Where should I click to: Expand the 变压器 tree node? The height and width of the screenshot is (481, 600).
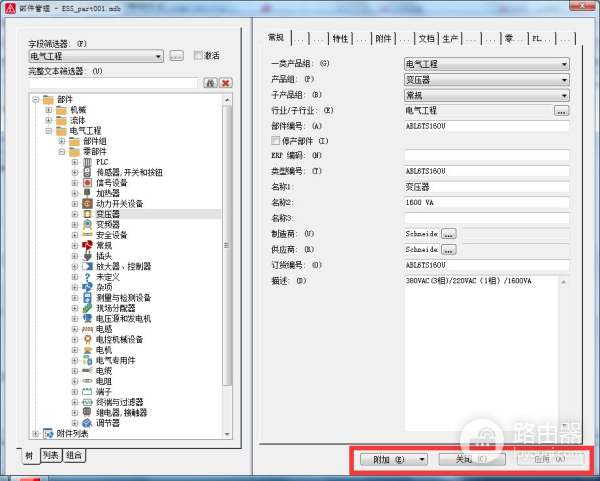(x=75, y=214)
